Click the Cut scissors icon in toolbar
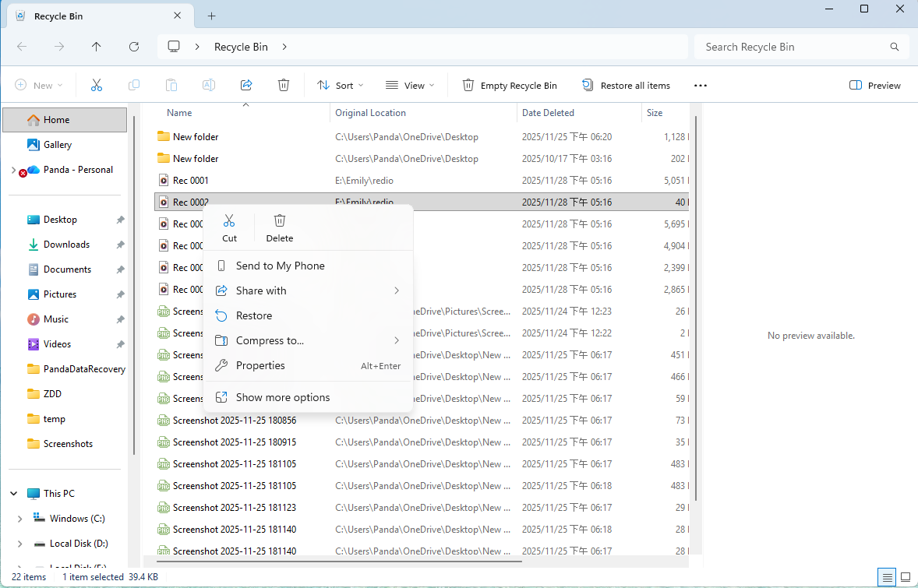The image size is (918, 588). pyautogui.click(x=97, y=86)
